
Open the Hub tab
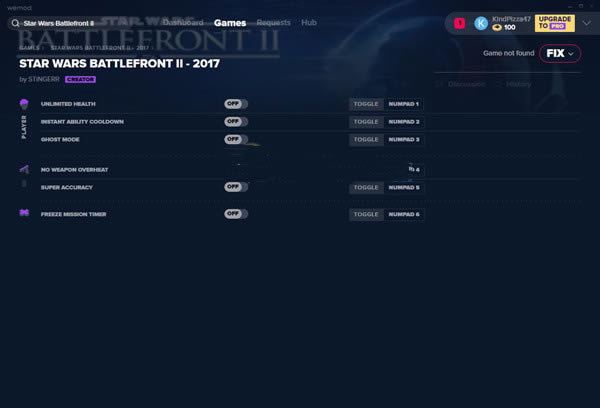tap(309, 22)
